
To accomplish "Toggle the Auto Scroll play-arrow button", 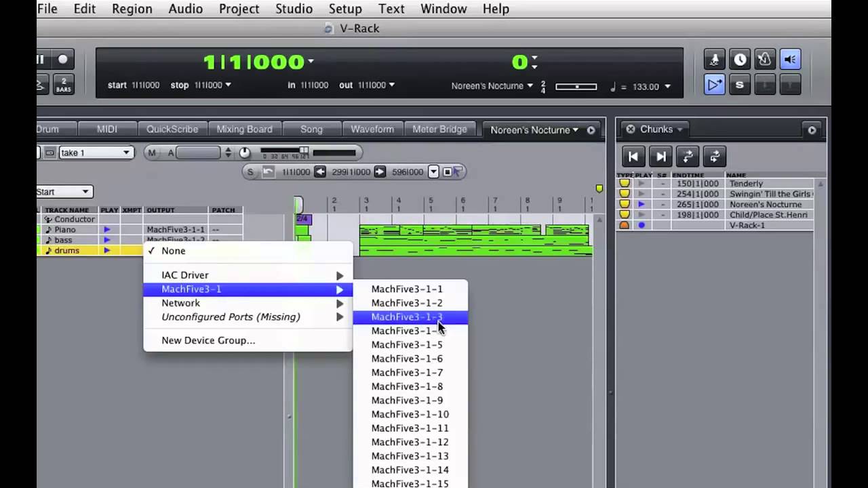I will click(714, 85).
